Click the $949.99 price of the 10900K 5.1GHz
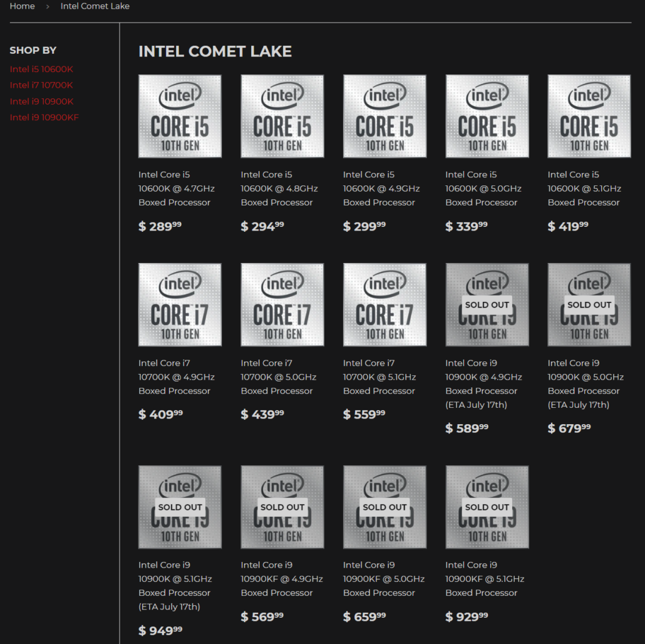 [x=160, y=630]
